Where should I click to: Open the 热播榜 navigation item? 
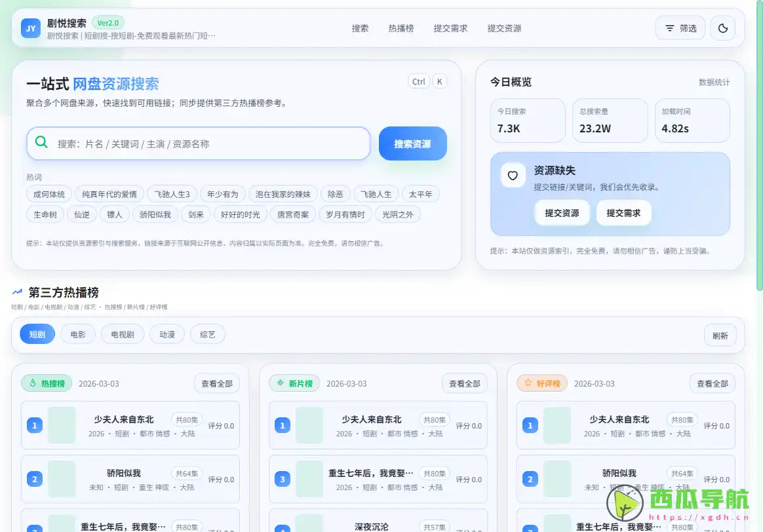click(x=401, y=28)
